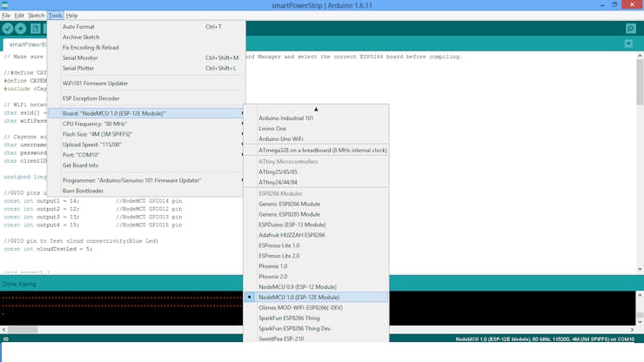Click Get Board Info
The width and height of the screenshot is (644, 362).
pos(146,165)
